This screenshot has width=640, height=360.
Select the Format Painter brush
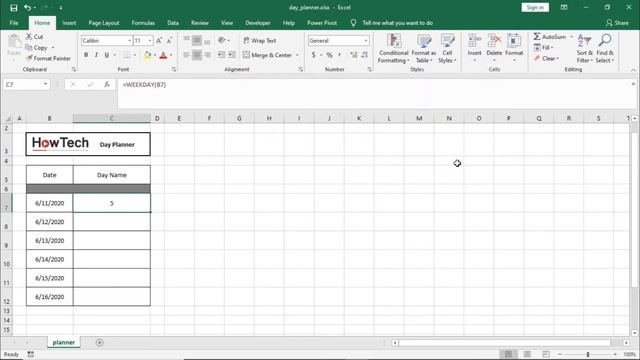(x=29, y=58)
